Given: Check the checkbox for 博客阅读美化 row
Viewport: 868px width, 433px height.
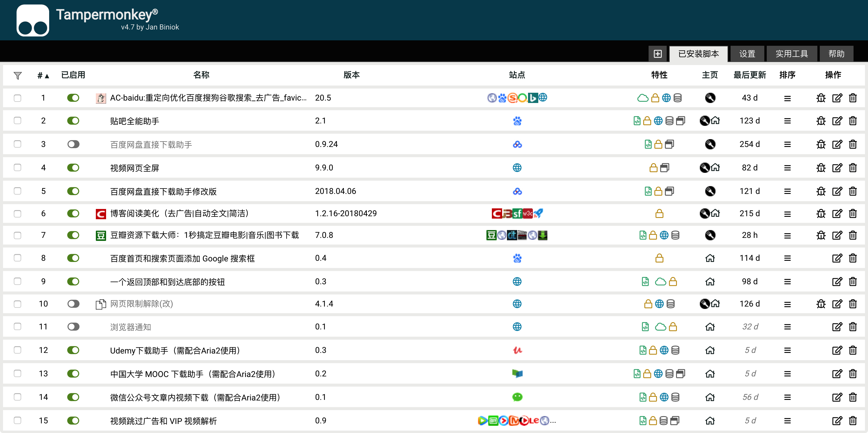Looking at the screenshot, I should pyautogui.click(x=17, y=213).
